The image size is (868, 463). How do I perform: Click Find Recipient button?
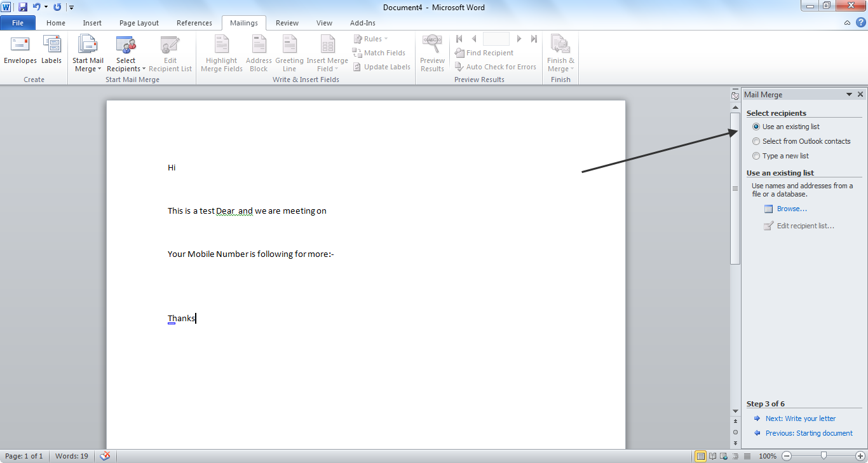(x=484, y=53)
